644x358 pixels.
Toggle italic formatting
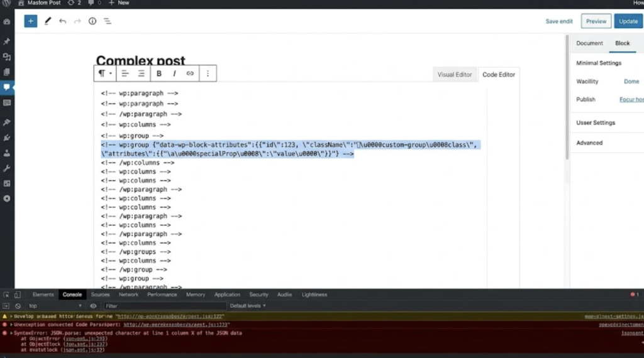click(x=175, y=73)
